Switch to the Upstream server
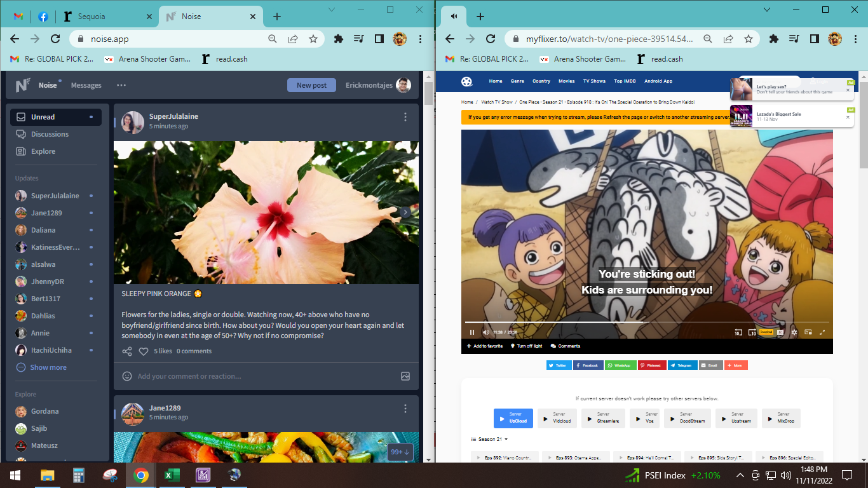 736,418
